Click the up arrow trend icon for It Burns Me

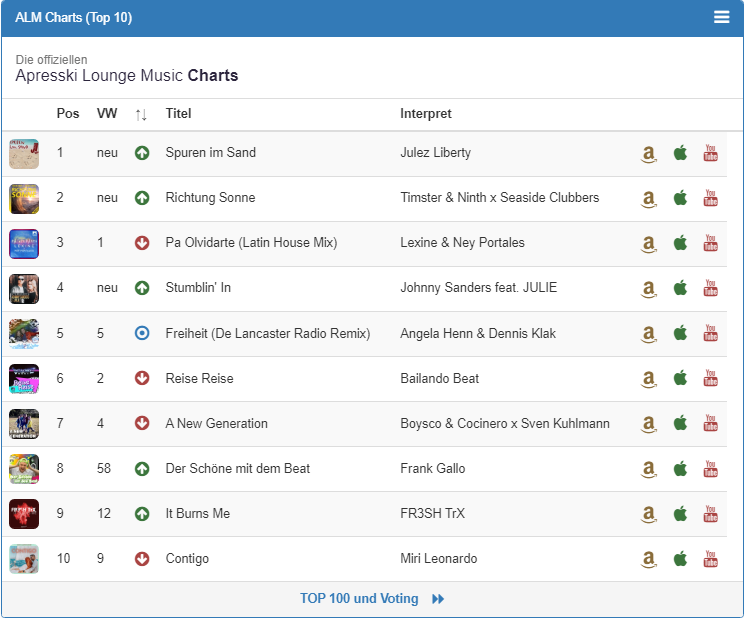click(x=142, y=514)
